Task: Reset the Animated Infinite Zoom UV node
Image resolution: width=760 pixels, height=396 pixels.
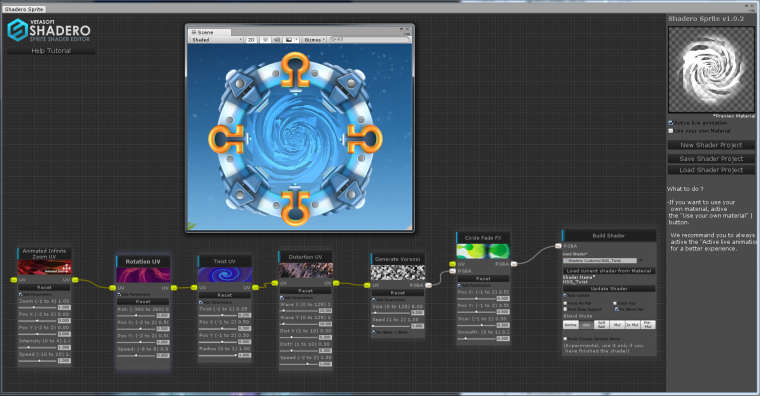Action: click(x=44, y=287)
